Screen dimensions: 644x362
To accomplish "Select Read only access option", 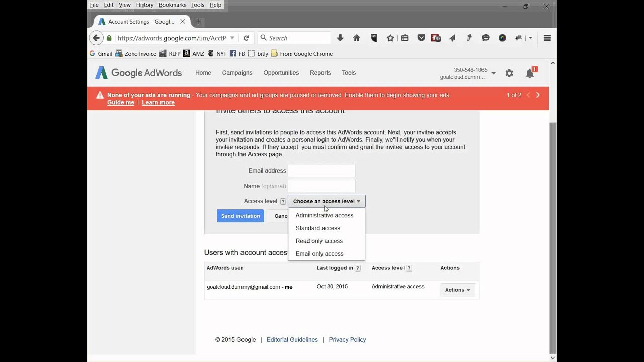I will [x=319, y=241].
